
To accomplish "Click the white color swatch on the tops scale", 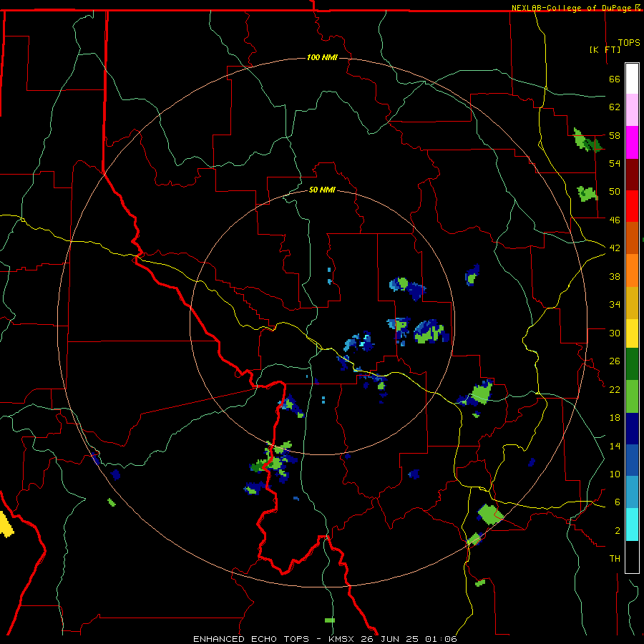I will pyautogui.click(x=632, y=79).
